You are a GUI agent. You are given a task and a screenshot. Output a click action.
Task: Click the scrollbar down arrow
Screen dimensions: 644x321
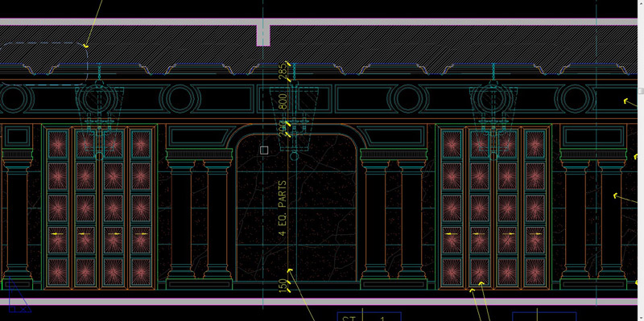coord(641,317)
